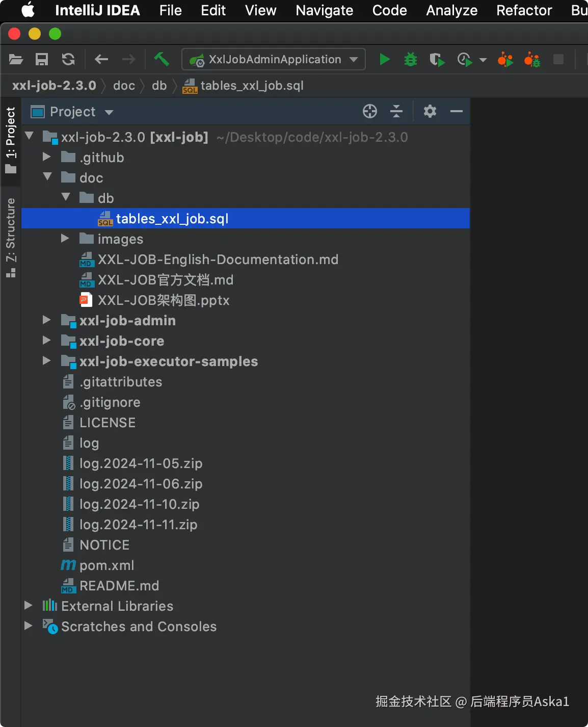
Task: Start debugging with the green bug icon
Action: pyautogui.click(x=410, y=60)
